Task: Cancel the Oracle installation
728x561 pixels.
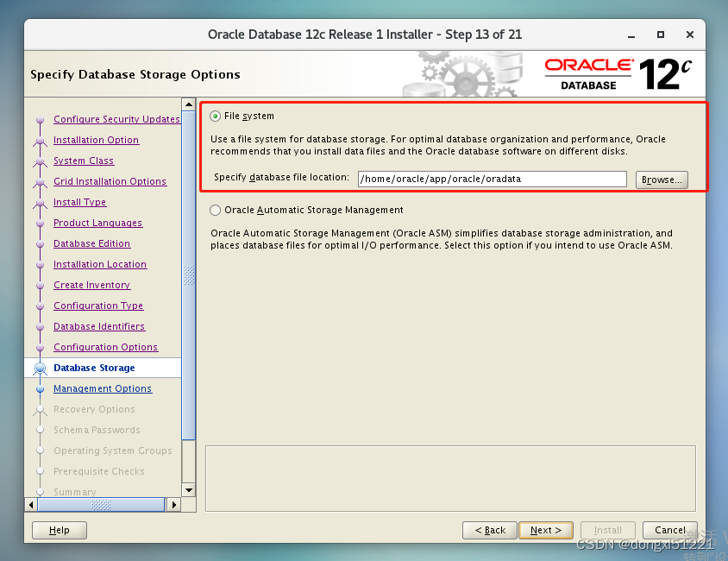Action: 669,530
